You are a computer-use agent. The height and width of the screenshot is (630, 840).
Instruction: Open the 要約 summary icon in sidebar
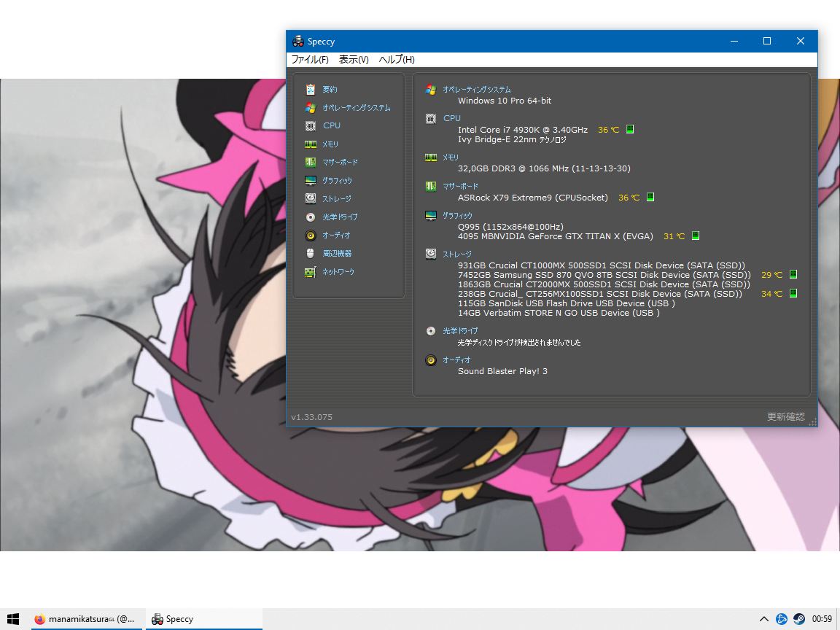tap(310, 90)
